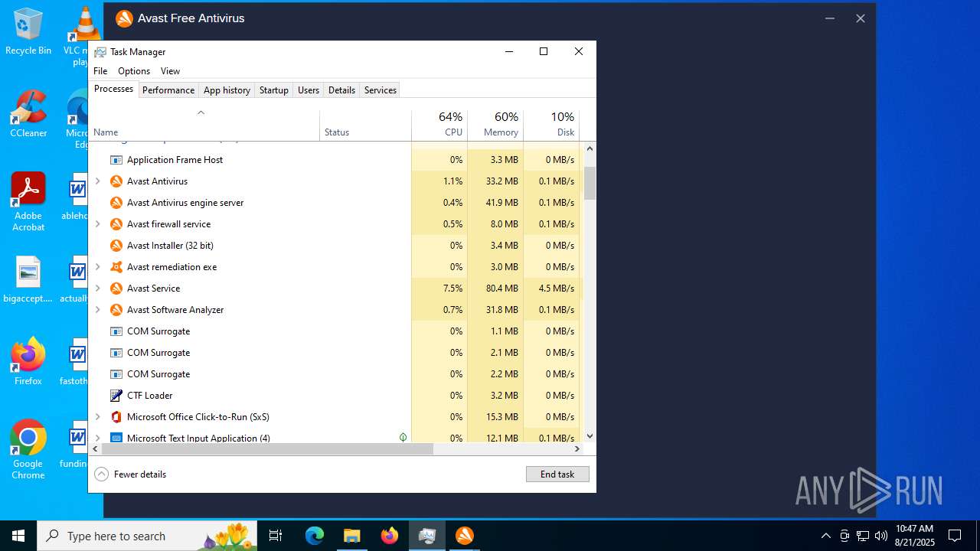Open Microsoft Edge from the taskbar
The width and height of the screenshot is (980, 551).
coord(315,536)
